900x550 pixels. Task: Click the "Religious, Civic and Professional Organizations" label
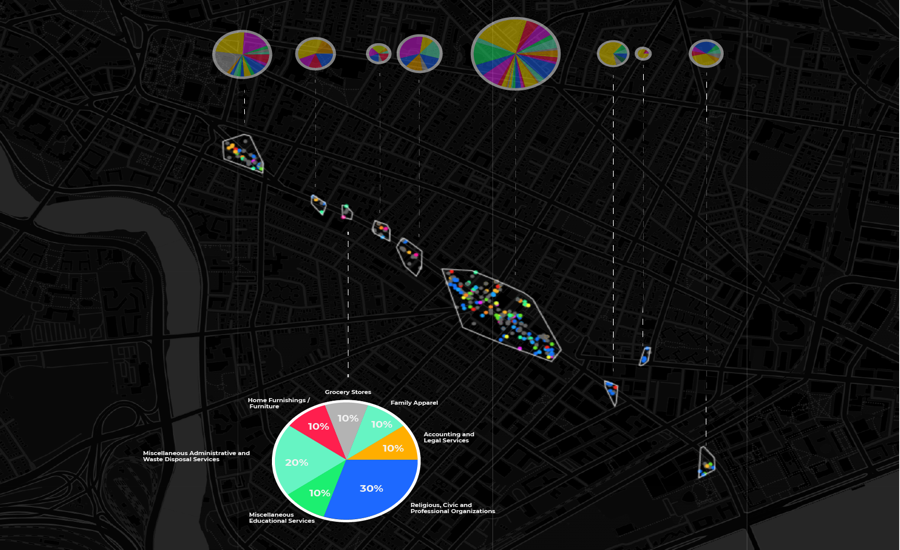click(x=452, y=508)
